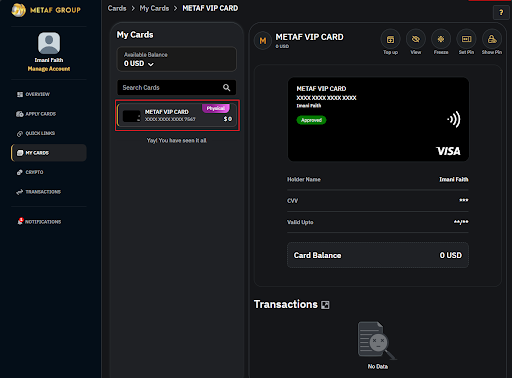Open Notifications in sidebar

point(49,222)
